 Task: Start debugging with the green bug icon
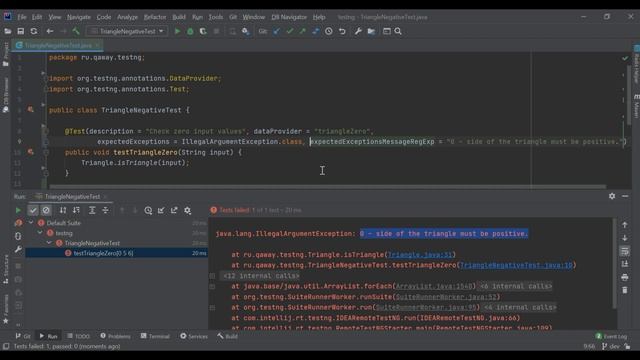[x=190, y=31]
